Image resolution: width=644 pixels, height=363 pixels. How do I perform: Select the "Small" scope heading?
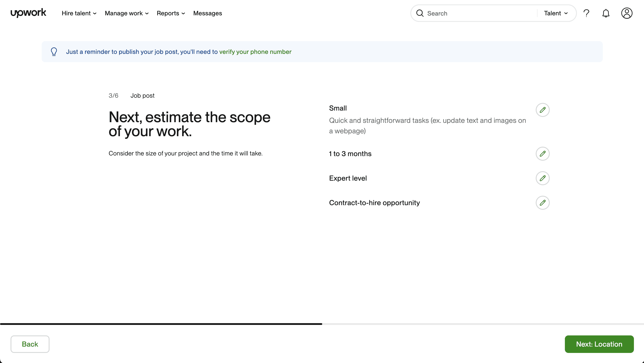coord(338,108)
